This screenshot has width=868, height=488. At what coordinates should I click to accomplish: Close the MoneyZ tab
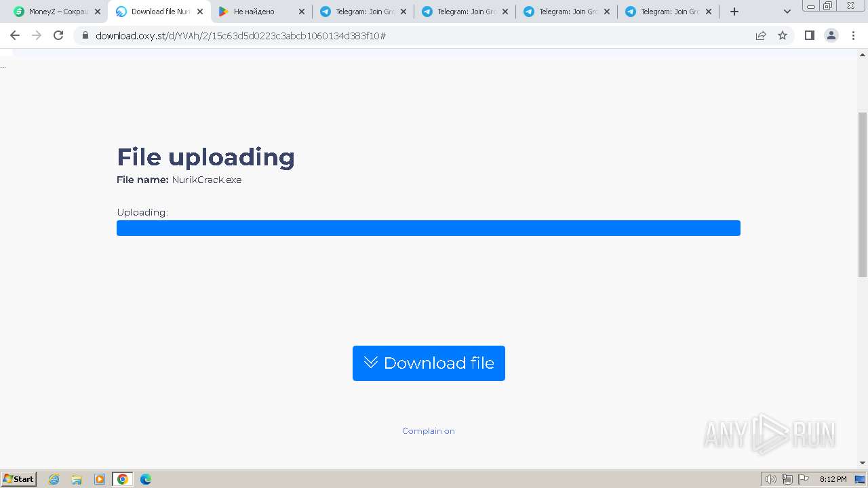point(98,12)
